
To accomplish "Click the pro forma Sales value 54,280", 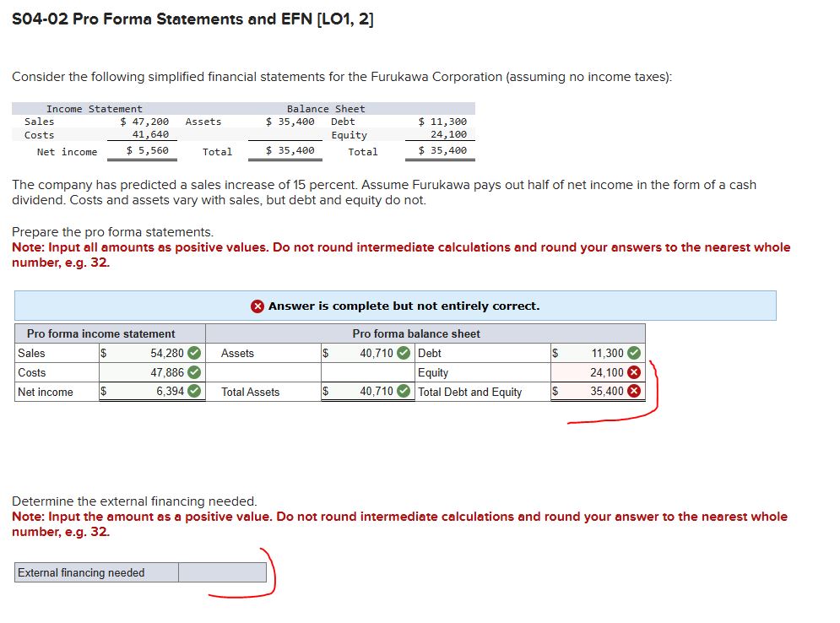I will [x=167, y=353].
